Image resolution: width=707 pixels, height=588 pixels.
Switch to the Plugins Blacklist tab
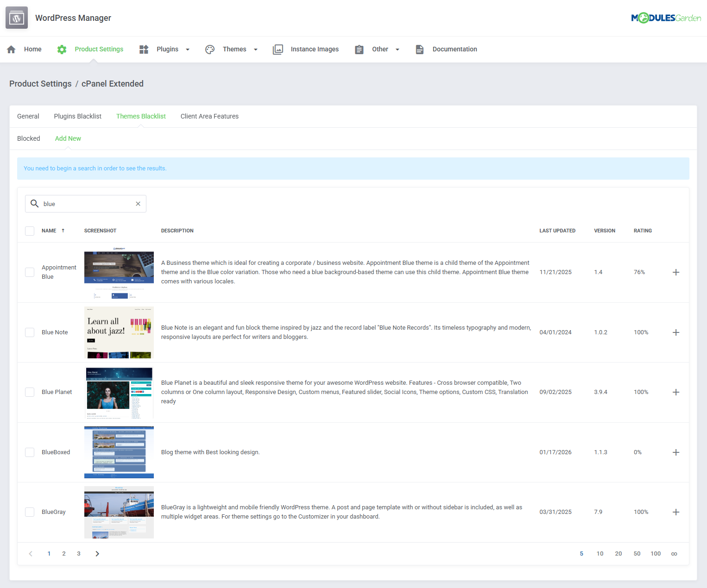click(x=77, y=116)
